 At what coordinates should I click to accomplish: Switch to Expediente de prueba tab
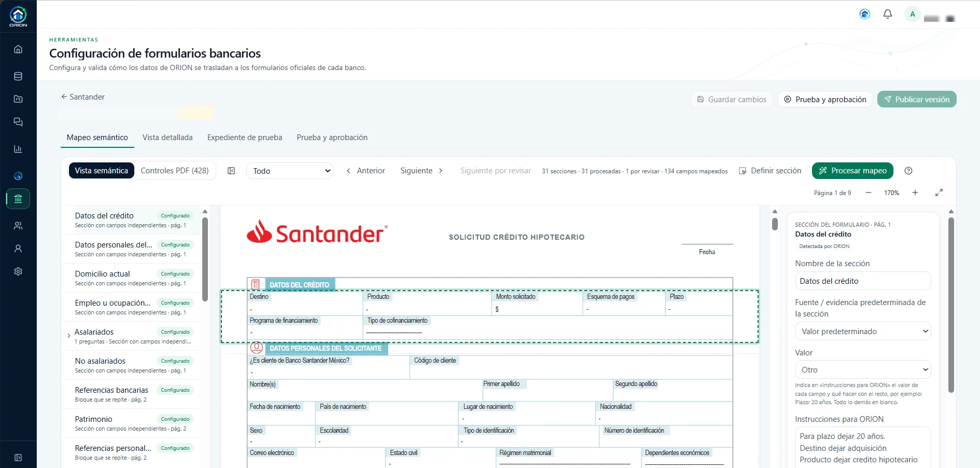click(245, 137)
